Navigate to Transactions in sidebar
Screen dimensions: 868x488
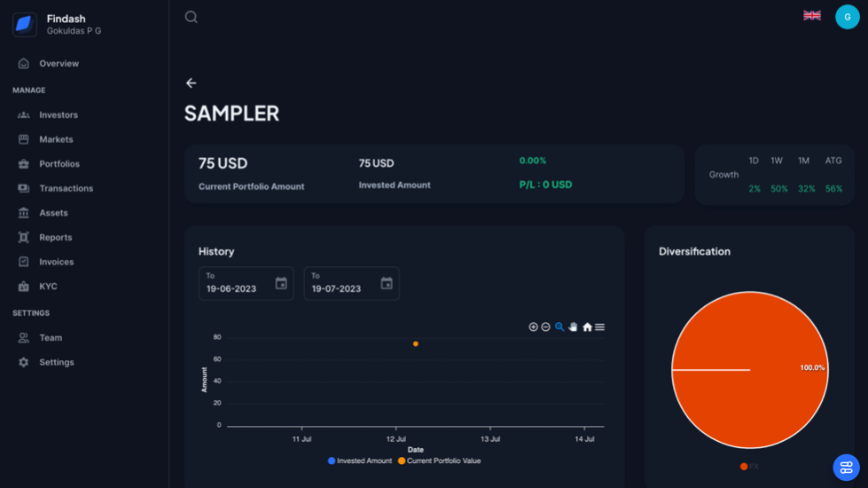66,188
